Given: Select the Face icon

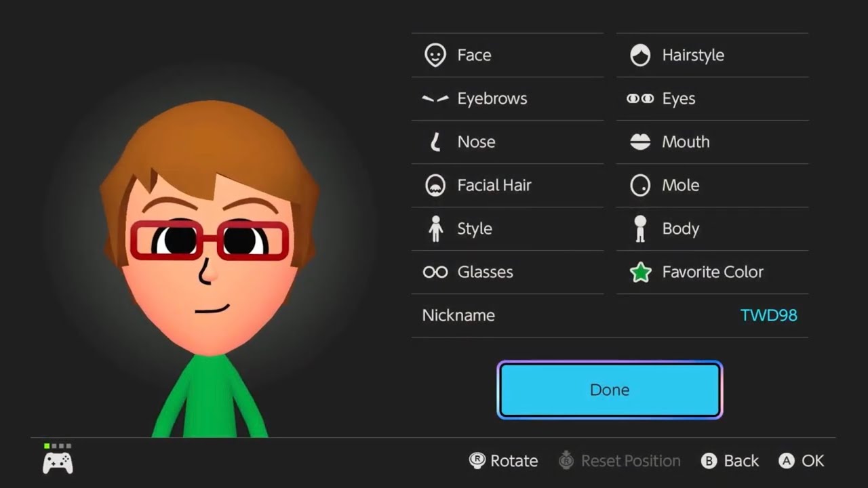Looking at the screenshot, I should click(x=435, y=55).
